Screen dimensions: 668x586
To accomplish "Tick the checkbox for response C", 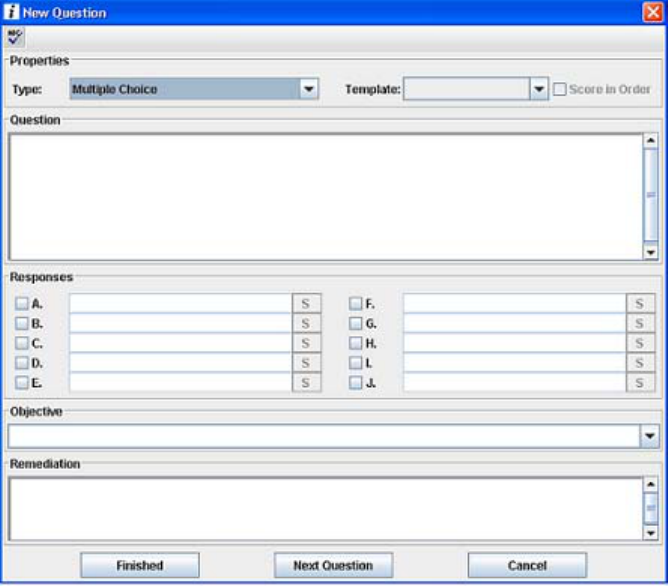I will [x=22, y=343].
